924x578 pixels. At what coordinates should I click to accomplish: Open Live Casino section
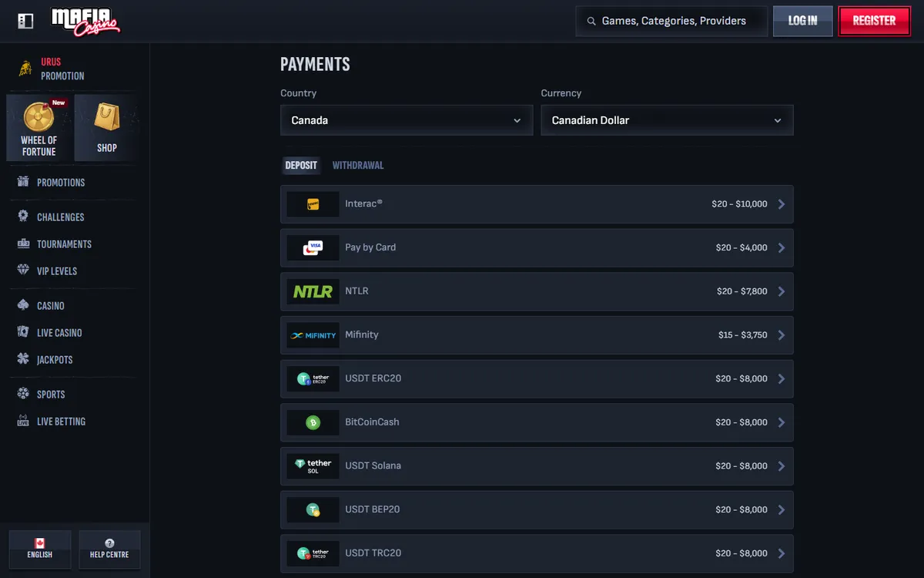[59, 333]
